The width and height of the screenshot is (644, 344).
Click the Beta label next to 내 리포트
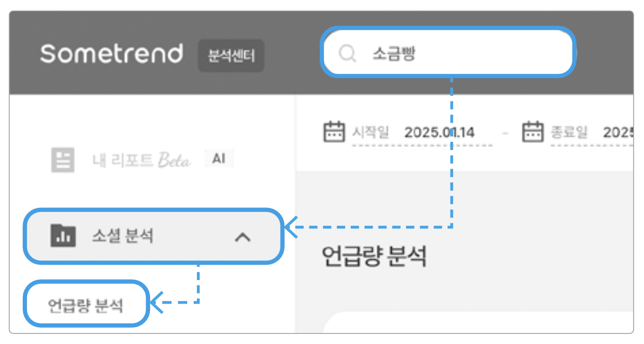174,161
